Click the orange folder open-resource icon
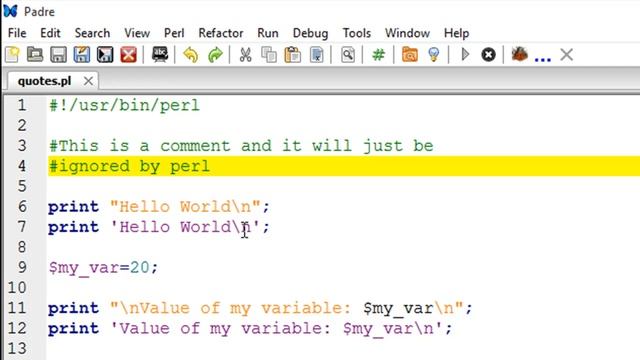 [x=410, y=54]
